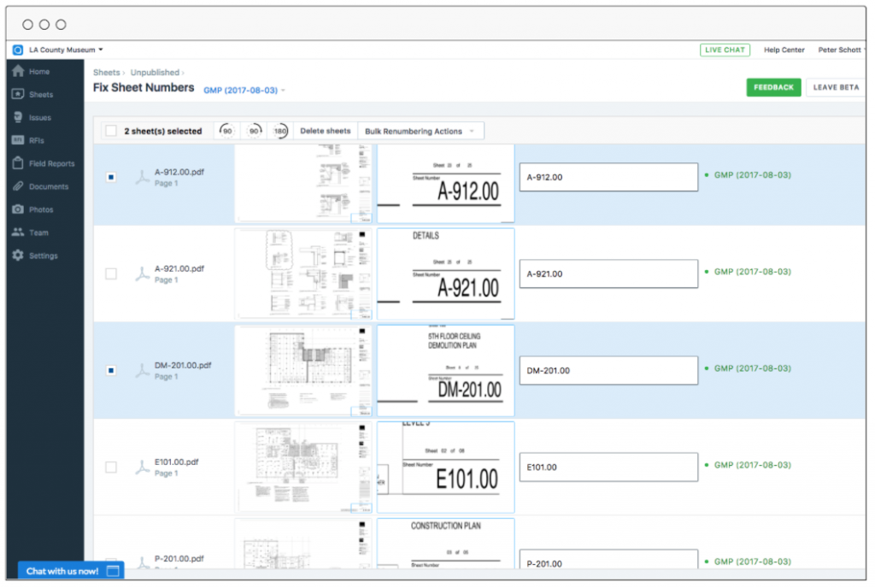Click the green FEEDBACK button
The image size is (875, 588).
click(772, 87)
